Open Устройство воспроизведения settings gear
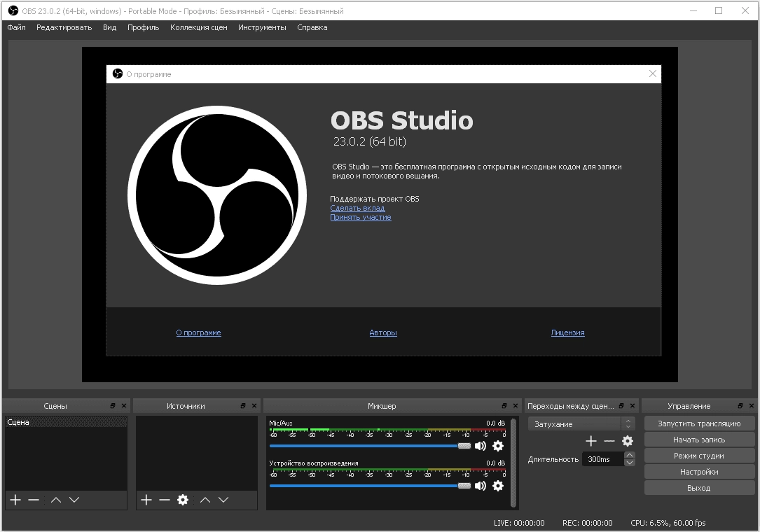Viewport: 760px width, 532px height. tap(498, 486)
